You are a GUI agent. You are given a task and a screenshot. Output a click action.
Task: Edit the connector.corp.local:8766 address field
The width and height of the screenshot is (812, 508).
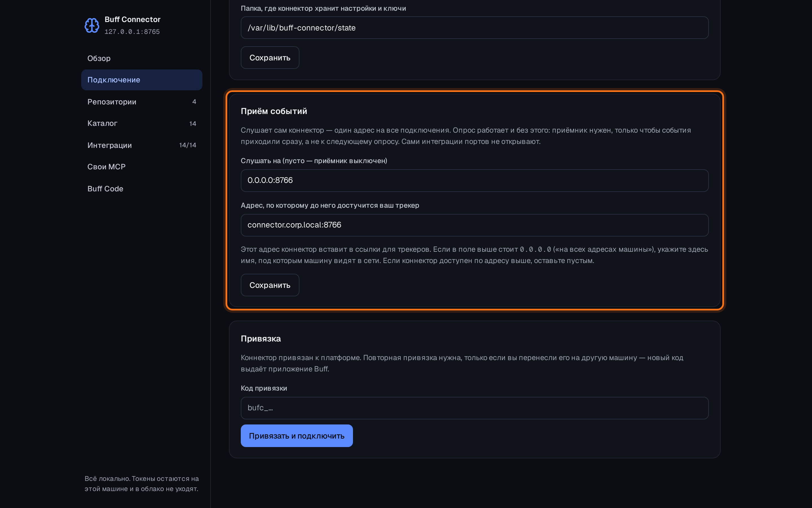click(x=475, y=225)
